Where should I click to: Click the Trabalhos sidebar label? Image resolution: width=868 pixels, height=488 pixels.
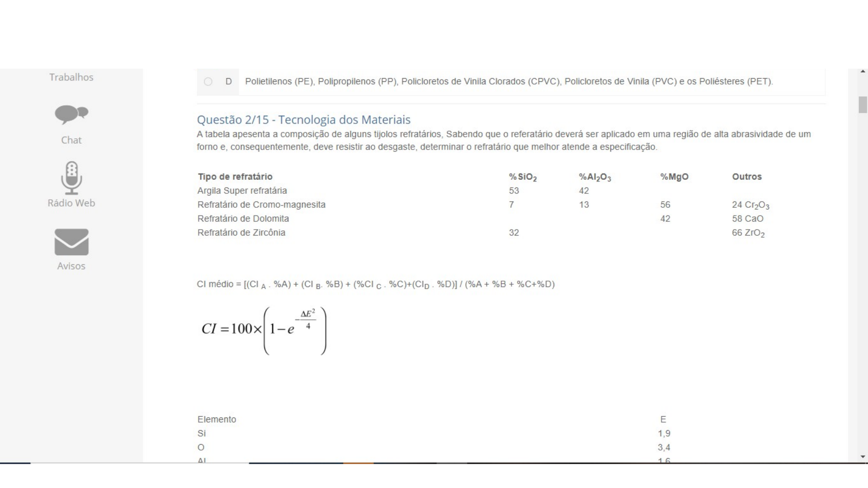(x=71, y=77)
